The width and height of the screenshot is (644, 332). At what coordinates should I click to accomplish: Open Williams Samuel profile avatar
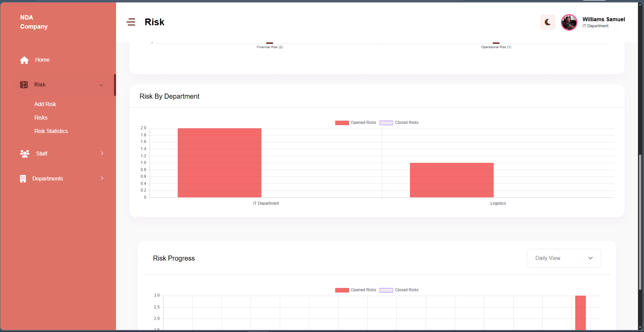569,22
